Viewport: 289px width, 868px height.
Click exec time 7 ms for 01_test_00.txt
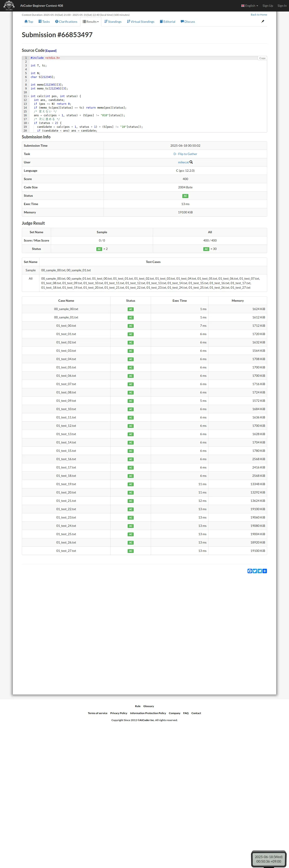(203, 326)
